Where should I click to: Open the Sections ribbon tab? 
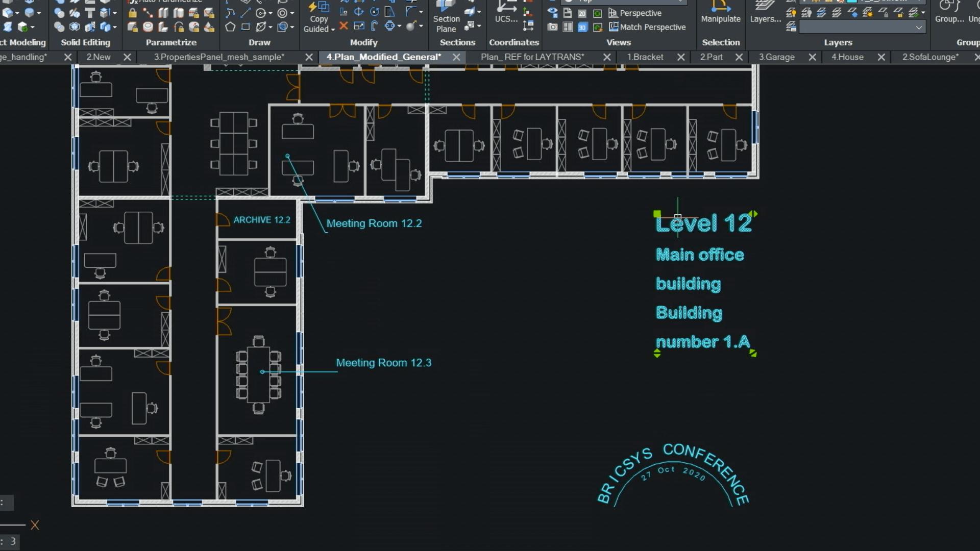457,42
